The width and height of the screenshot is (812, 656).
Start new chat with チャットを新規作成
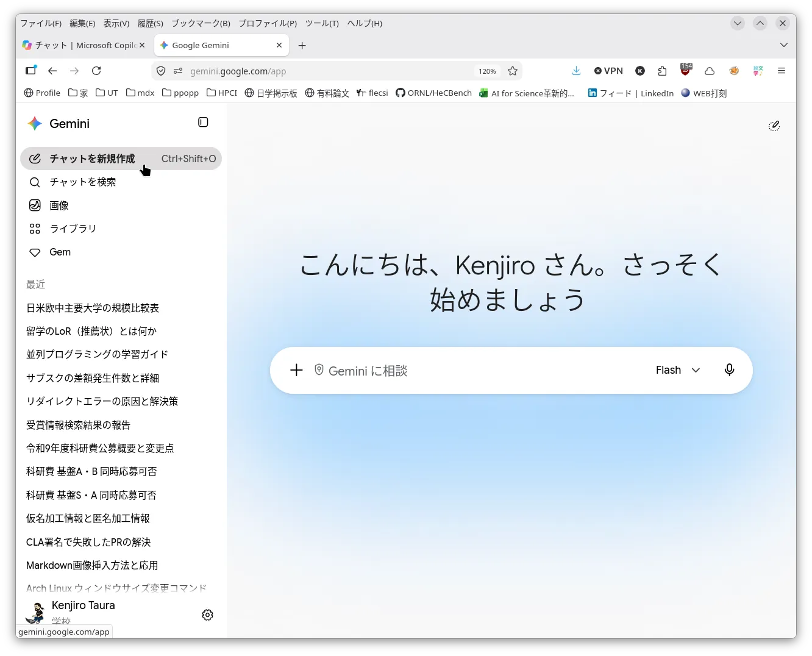click(121, 159)
